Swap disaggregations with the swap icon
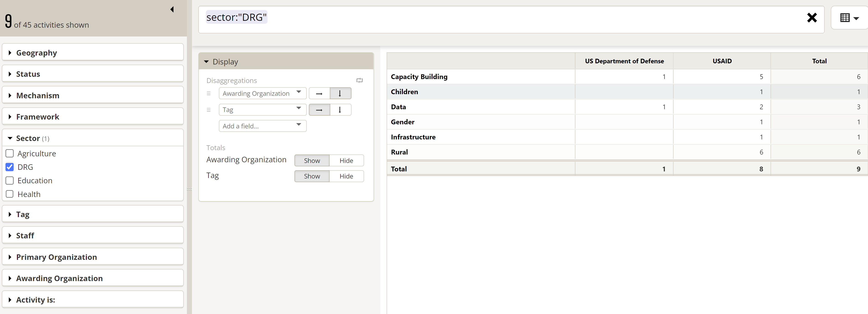The image size is (868, 314). point(359,80)
